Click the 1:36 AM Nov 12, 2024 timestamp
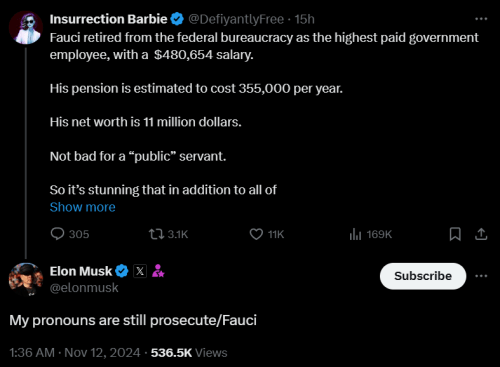This screenshot has height=367, width=500. [x=75, y=353]
